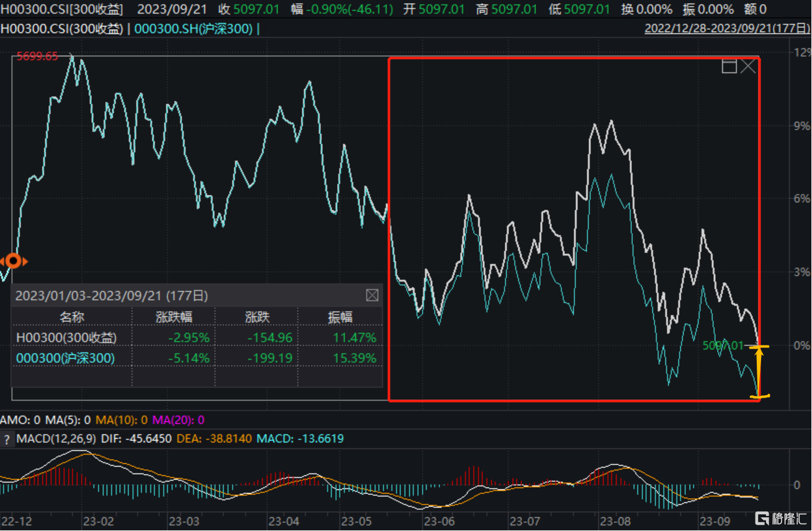Click the MA(10): 0 label
The width and height of the screenshot is (812, 531).
point(121,420)
